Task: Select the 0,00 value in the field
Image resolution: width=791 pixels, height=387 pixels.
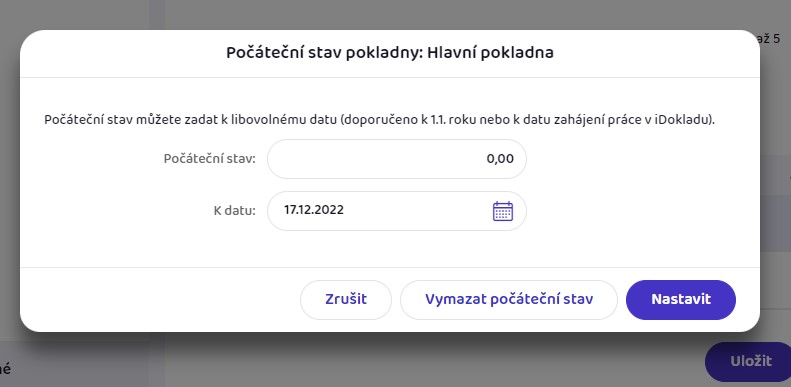Action: [x=500, y=159]
